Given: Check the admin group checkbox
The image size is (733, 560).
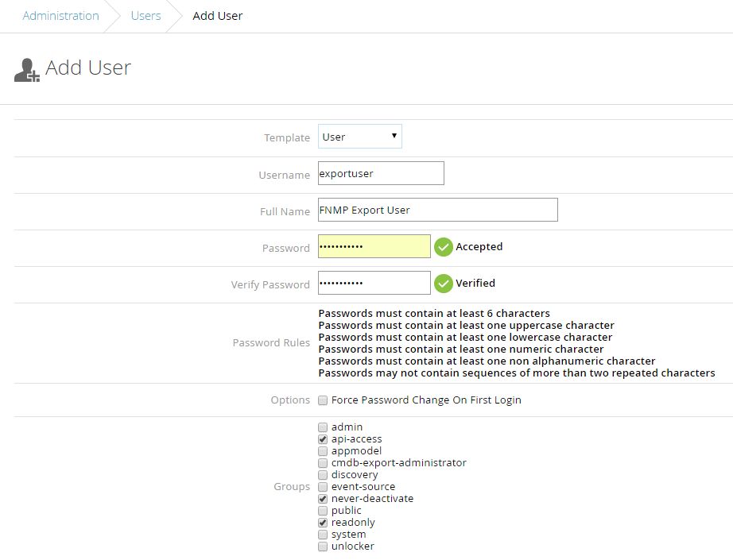Looking at the screenshot, I should tap(323, 427).
